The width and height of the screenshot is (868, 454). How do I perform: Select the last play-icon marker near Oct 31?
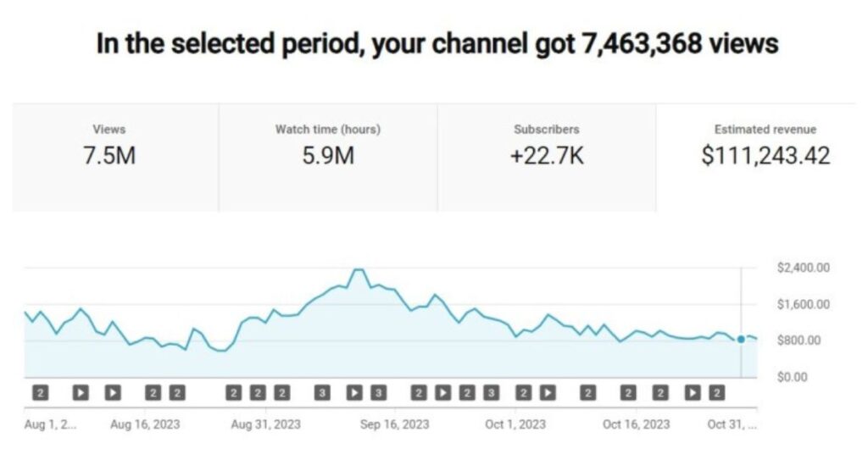(692, 393)
